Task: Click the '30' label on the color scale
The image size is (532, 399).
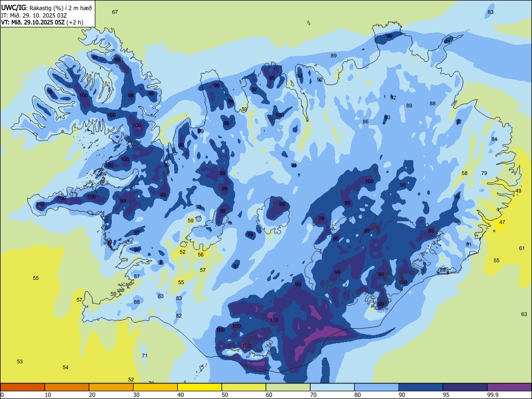Action: click(x=136, y=395)
